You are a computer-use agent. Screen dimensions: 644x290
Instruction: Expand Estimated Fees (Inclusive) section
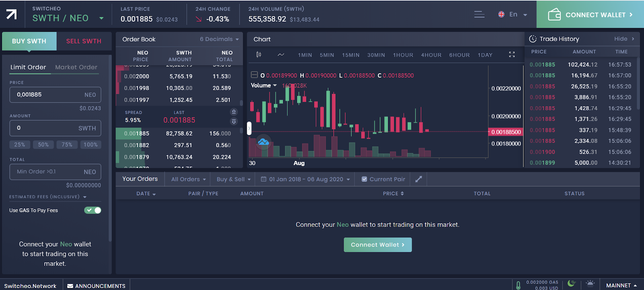coord(48,197)
